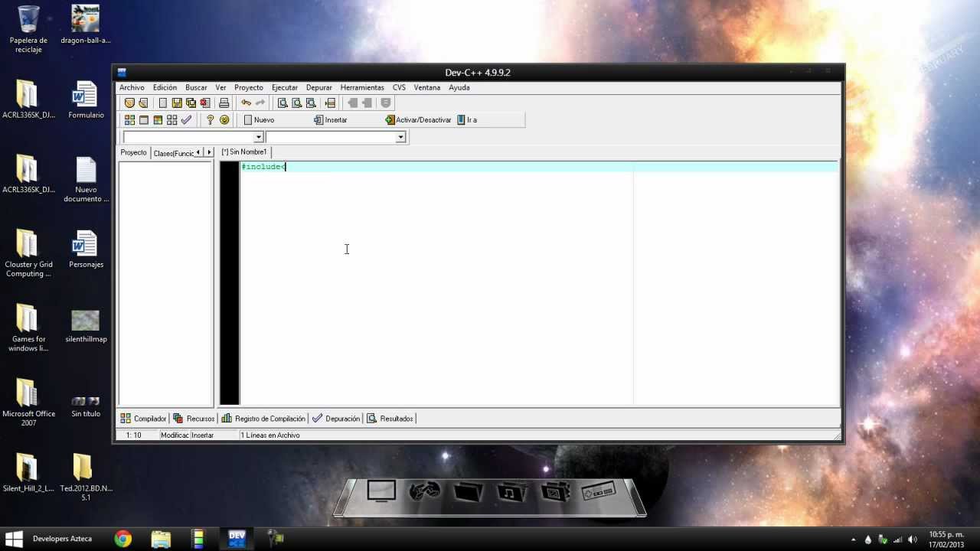Open the Archivo menu
Screen dimensions: 980x551
click(132, 87)
